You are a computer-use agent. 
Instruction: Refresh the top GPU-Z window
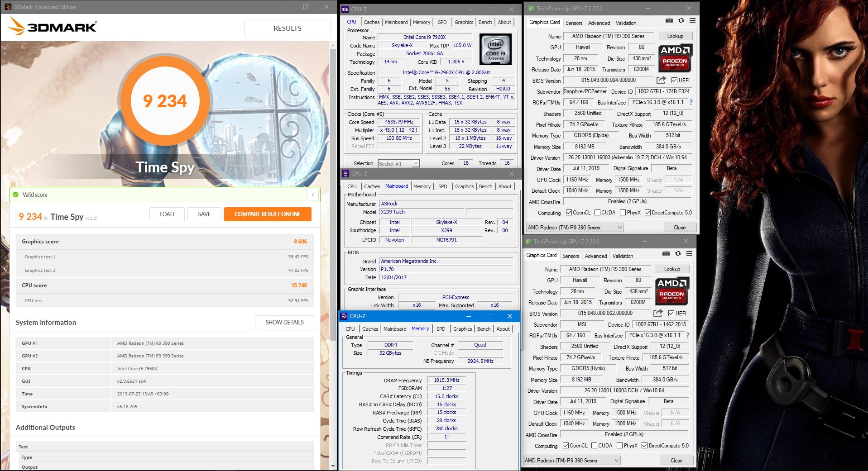click(681, 21)
